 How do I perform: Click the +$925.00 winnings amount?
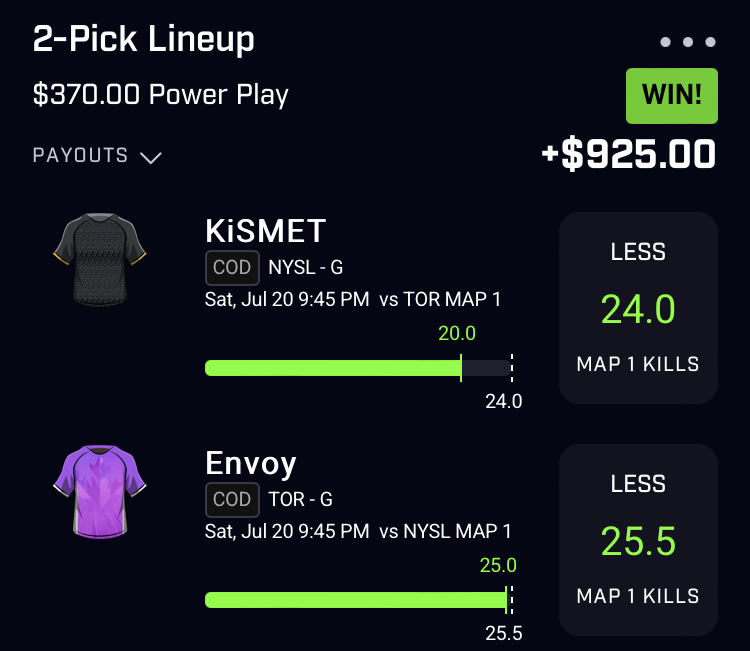pyautogui.click(x=629, y=154)
